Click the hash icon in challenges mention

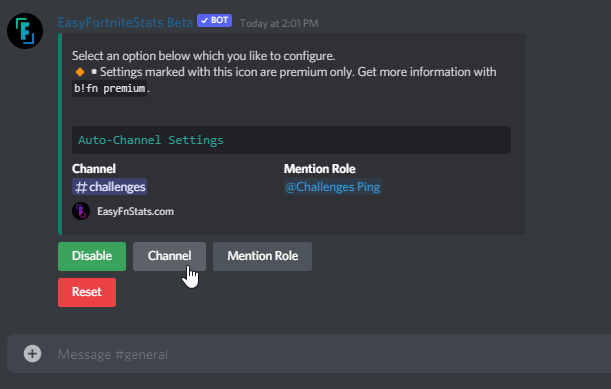(x=81, y=187)
